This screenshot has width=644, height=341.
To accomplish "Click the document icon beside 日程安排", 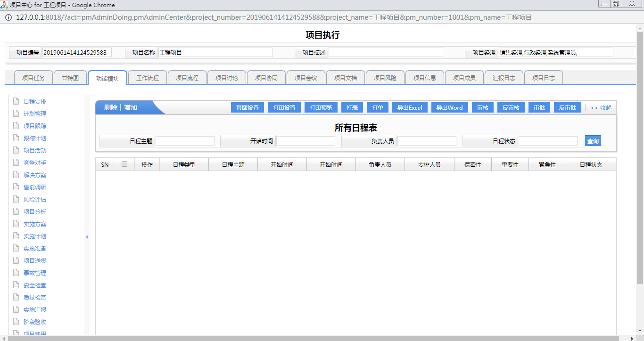I will (x=16, y=101).
